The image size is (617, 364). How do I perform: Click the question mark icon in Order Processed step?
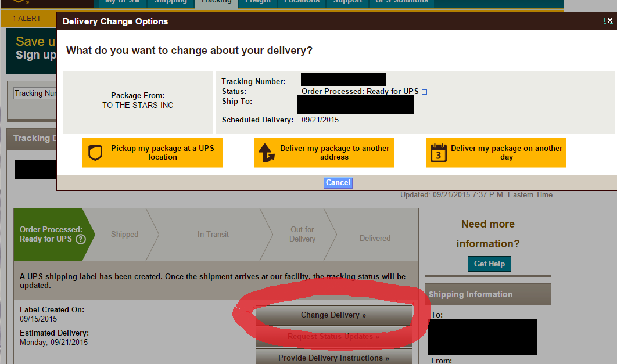[x=81, y=239]
